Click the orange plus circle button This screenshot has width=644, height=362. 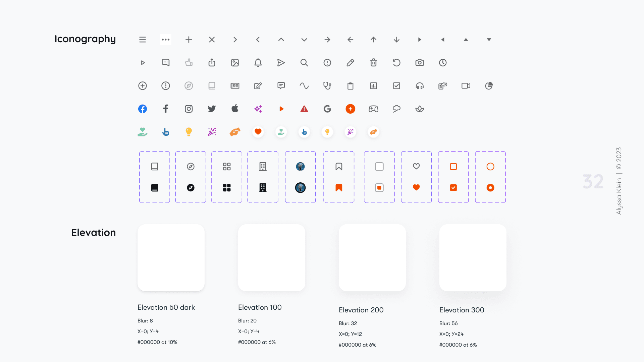[351, 109]
